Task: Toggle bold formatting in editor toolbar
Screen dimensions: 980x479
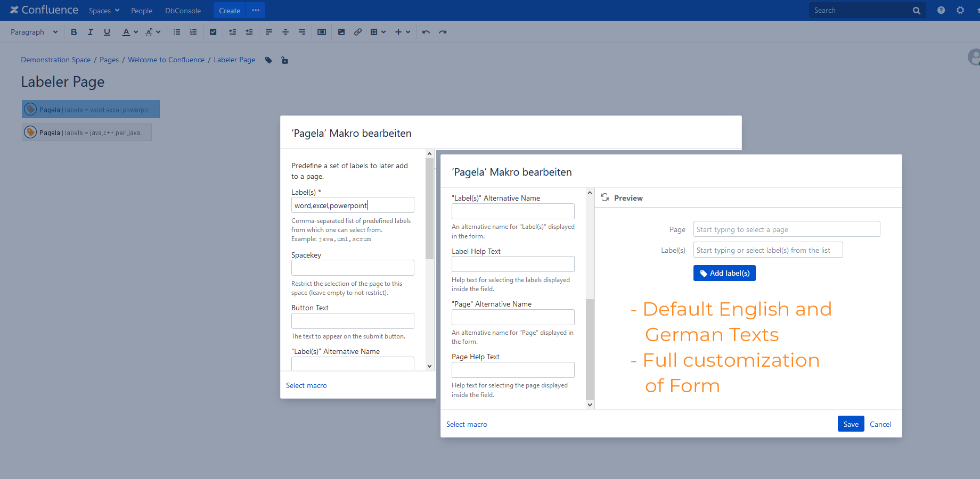Action: click(74, 32)
